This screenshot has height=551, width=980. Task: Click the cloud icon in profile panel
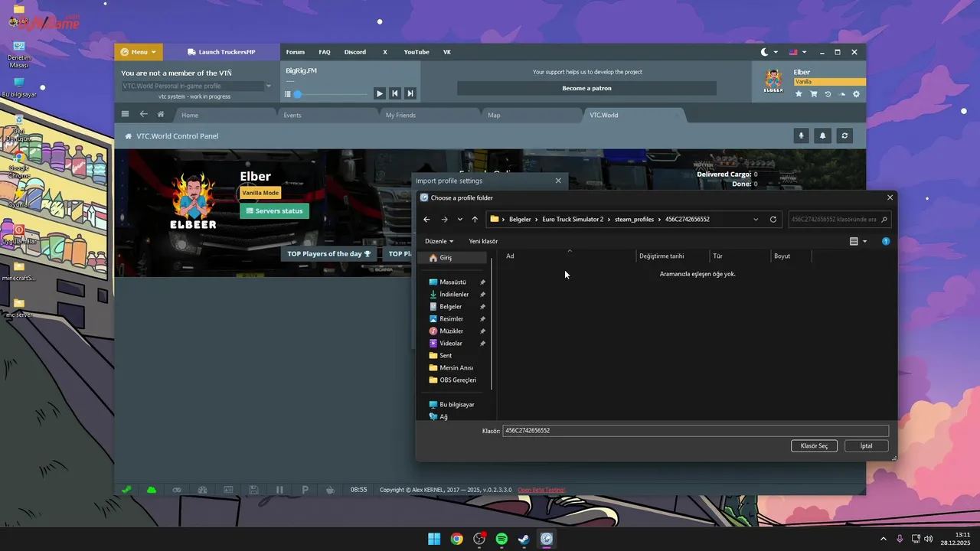pyautogui.click(x=842, y=94)
